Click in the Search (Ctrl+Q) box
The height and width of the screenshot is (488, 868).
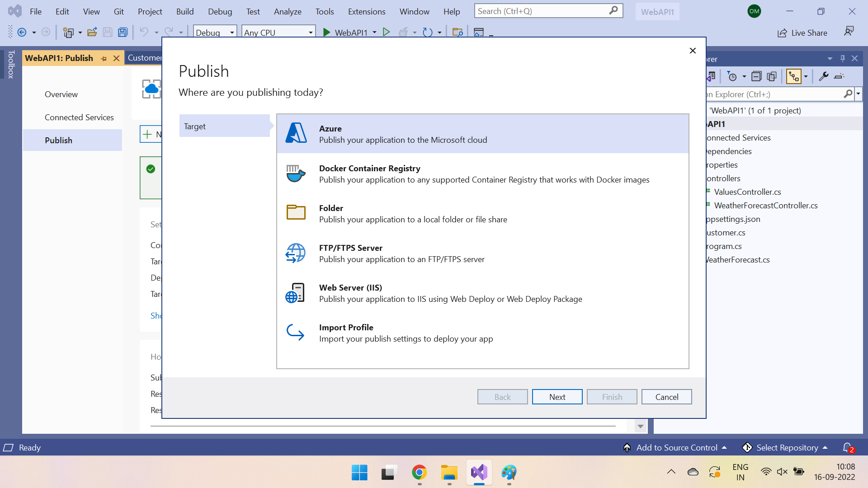pos(548,11)
